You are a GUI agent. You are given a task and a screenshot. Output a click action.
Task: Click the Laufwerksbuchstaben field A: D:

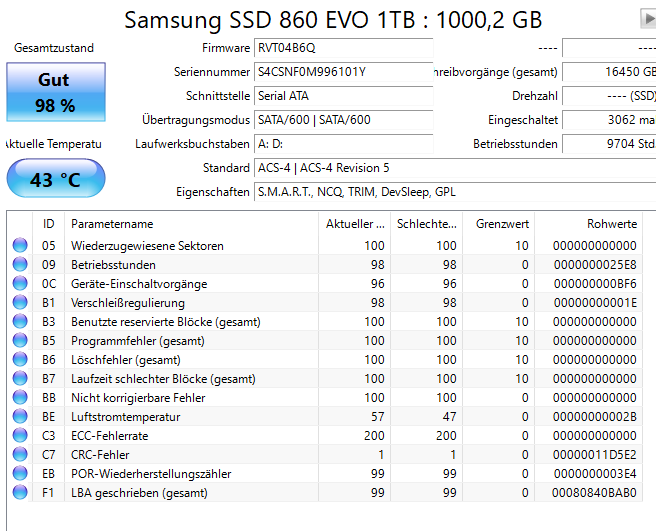[x=343, y=144]
